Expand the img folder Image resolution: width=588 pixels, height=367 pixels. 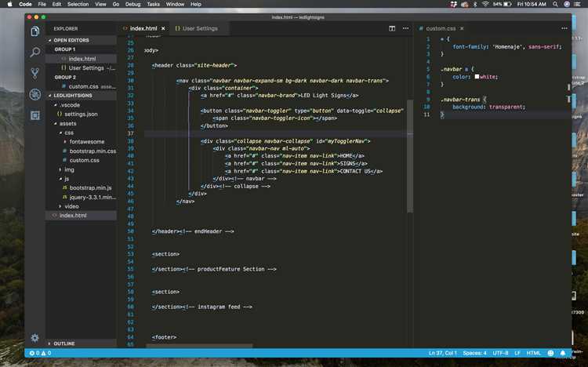tap(69, 169)
